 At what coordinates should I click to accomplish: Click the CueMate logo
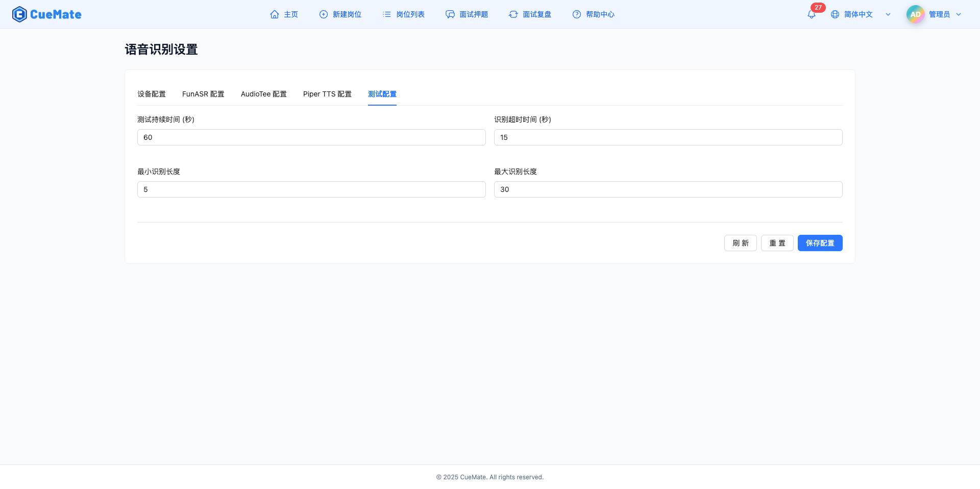pos(46,14)
